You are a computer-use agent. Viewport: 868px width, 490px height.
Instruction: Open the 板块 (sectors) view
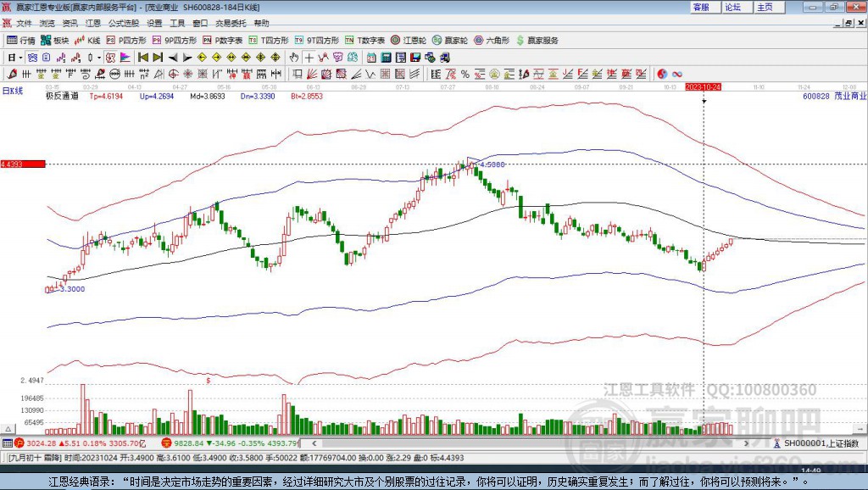[56, 40]
